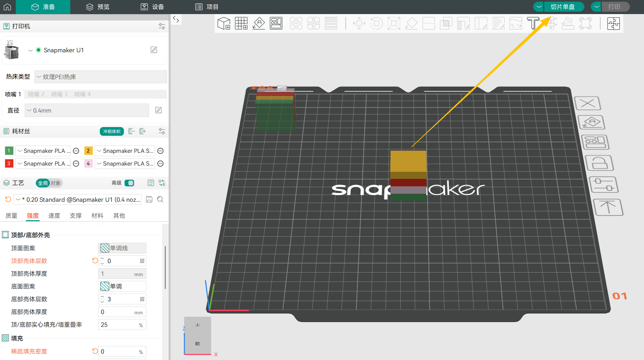The width and height of the screenshot is (644, 360).
Task: Click the Arrange All Objects icon
Action: pyautogui.click(x=276, y=23)
